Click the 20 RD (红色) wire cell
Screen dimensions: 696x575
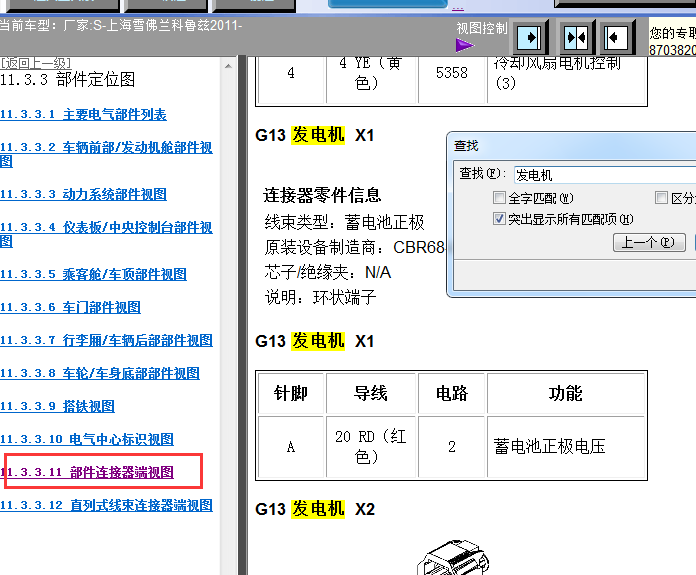[x=371, y=447]
